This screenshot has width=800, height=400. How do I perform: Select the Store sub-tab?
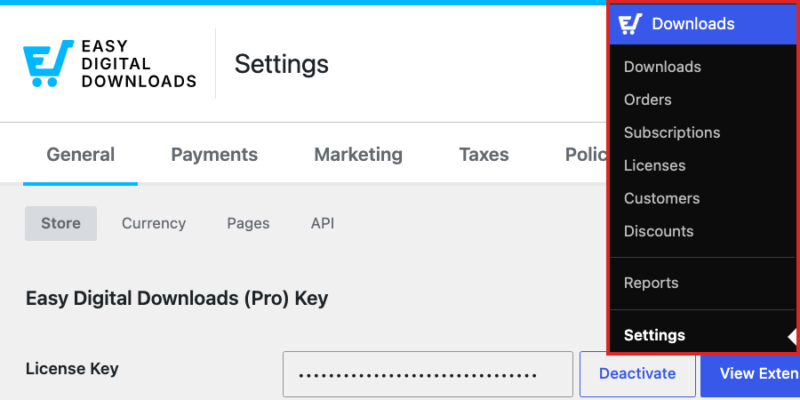tap(61, 223)
